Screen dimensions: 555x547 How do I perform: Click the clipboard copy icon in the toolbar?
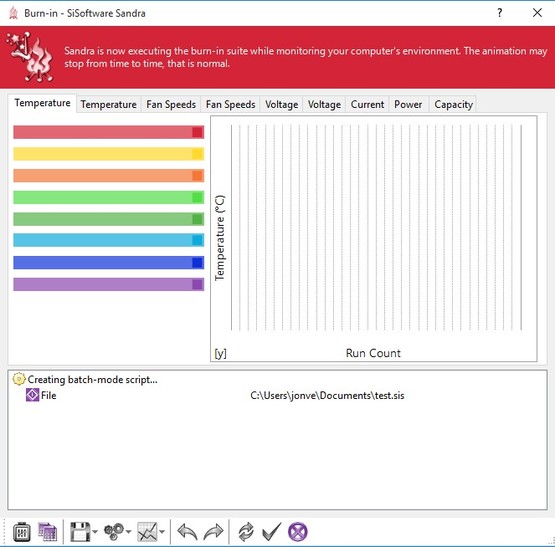click(x=22, y=532)
